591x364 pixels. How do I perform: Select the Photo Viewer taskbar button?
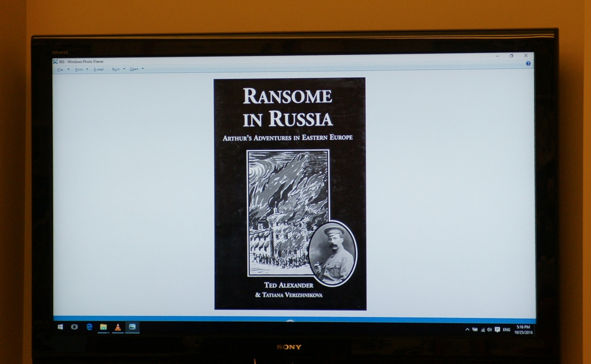click(132, 327)
